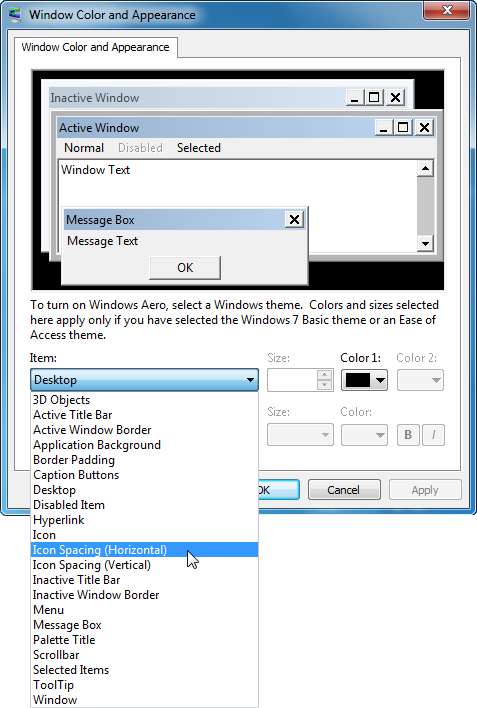Select Disabled Item list entry
This screenshot has height=708, width=477.
(x=145, y=505)
